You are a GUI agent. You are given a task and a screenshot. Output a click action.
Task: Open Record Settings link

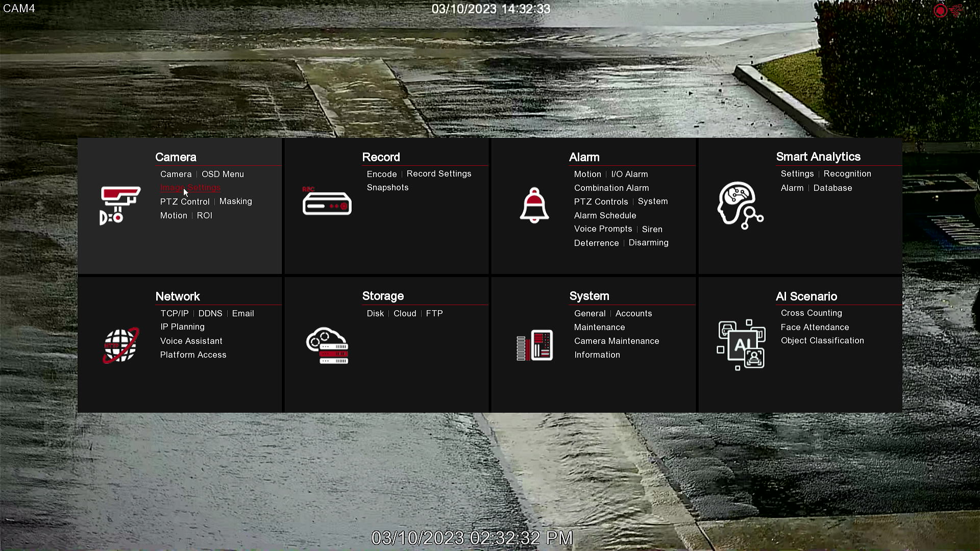pos(438,173)
